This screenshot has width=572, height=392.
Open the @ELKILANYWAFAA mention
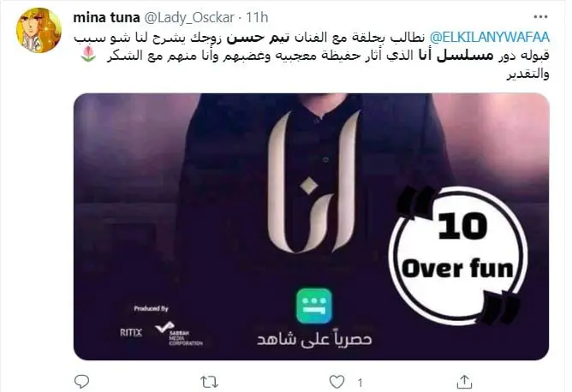coord(490,37)
